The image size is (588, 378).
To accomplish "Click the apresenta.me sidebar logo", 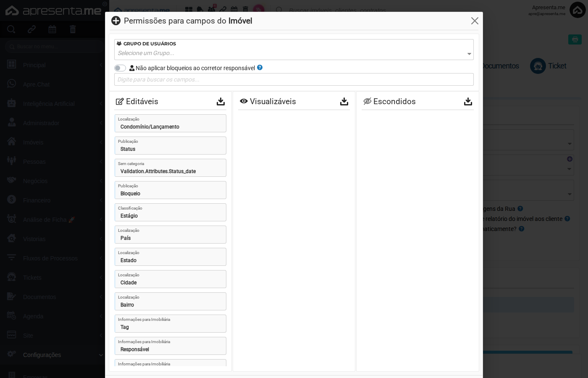I will [53, 10].
